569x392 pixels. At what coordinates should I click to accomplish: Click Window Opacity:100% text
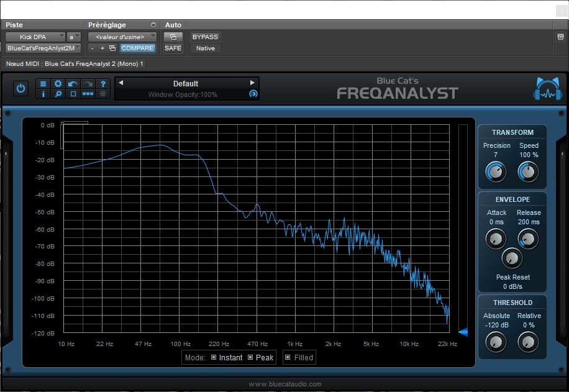[183, 94]
